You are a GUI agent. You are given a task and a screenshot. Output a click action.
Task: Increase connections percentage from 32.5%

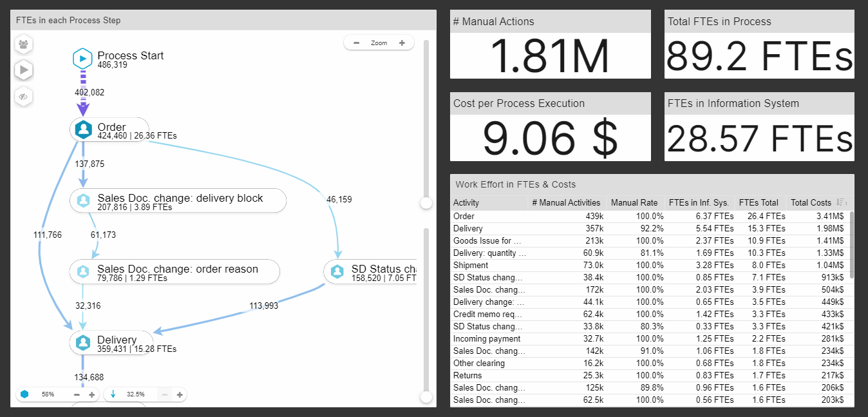pyautogui.click(x=180, y=394)
